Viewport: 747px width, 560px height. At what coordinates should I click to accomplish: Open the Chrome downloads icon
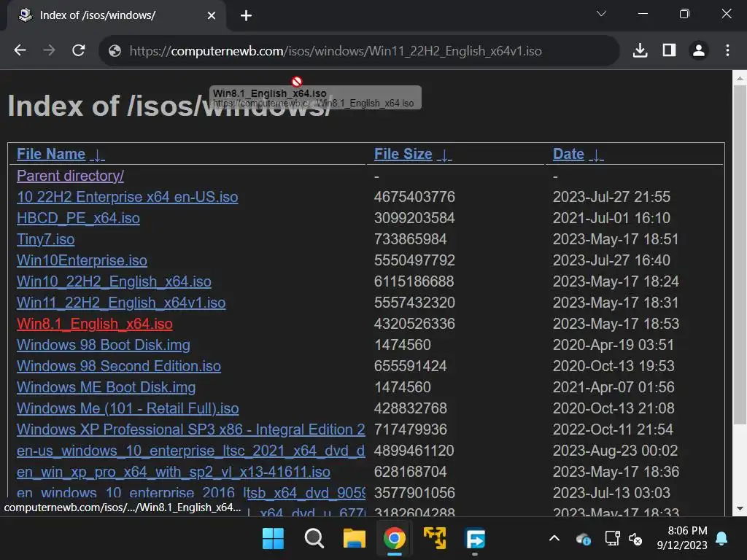(x=640, y=50)
